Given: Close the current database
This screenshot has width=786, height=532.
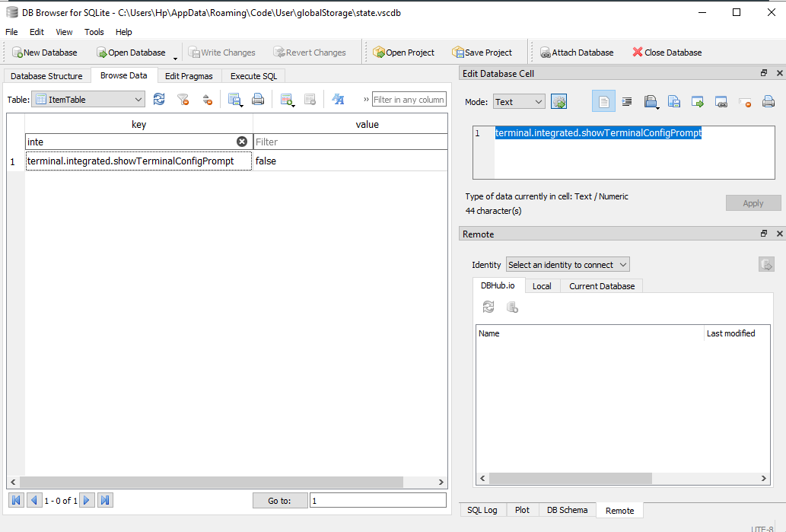Looking at the screenshot, I should point(667,52).
